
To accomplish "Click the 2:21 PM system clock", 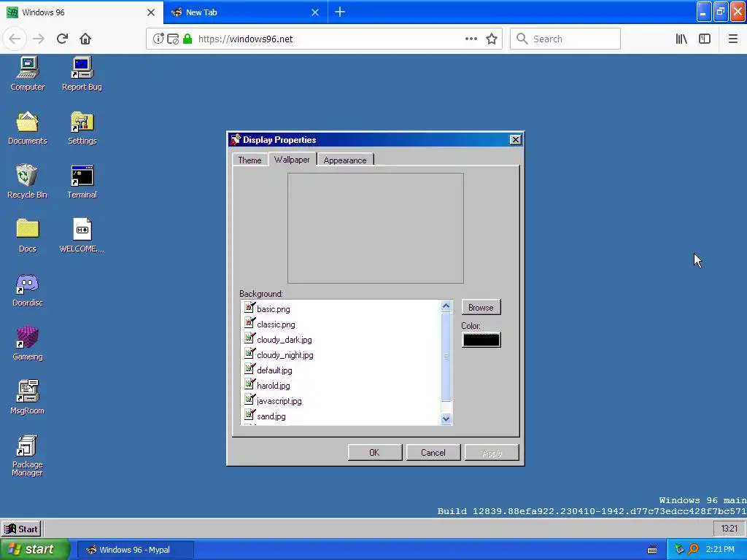I will [x=720, y=549].
